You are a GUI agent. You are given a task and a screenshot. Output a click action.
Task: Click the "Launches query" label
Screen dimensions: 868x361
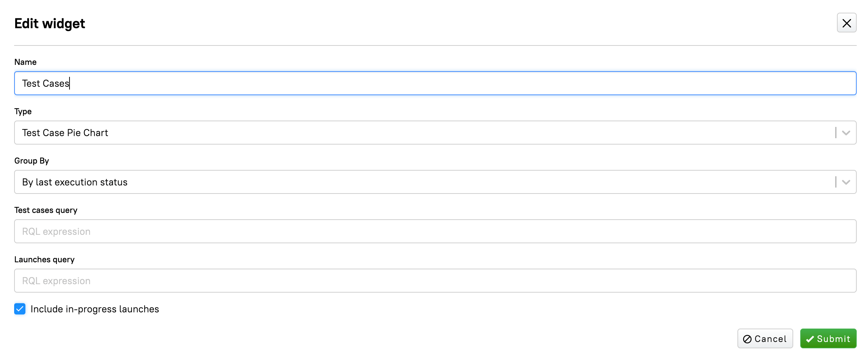point(44,259)
